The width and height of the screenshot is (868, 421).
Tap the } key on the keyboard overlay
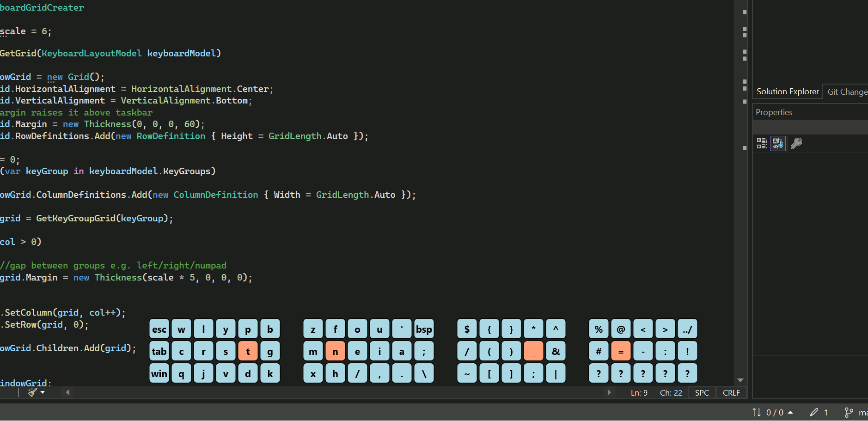tap(511, 329)
